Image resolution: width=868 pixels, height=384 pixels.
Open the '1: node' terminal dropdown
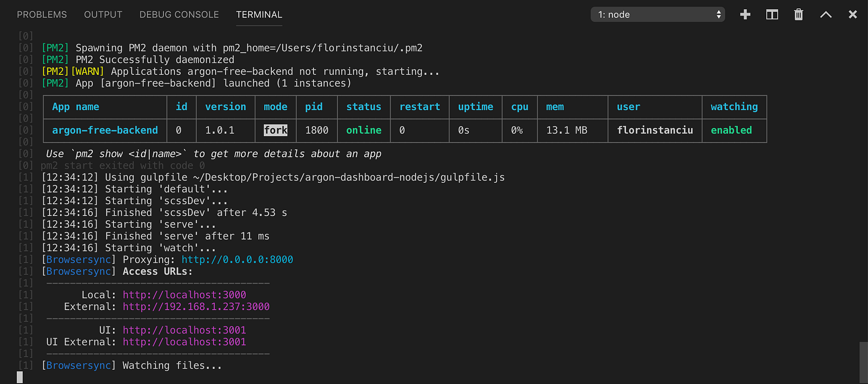pyautogui.click(x=658, y=15)
